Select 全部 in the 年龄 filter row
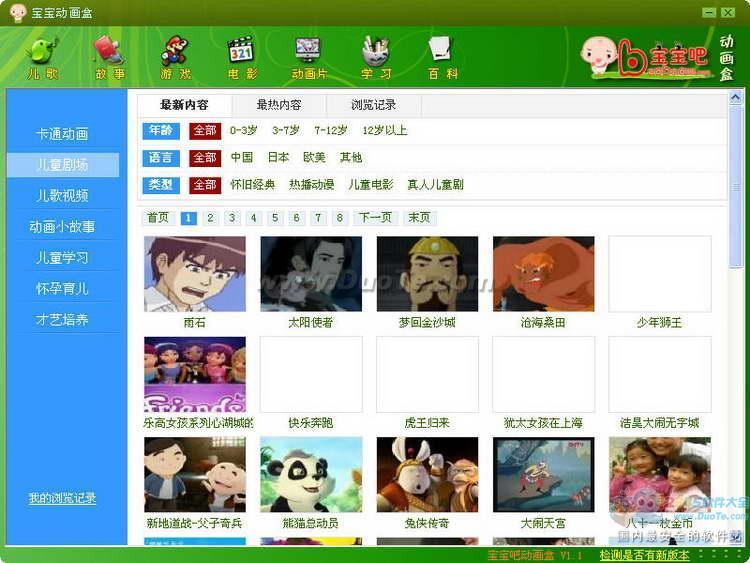Image resolution: width=750 pixels, height=563 pixels. tap(205, 131)
